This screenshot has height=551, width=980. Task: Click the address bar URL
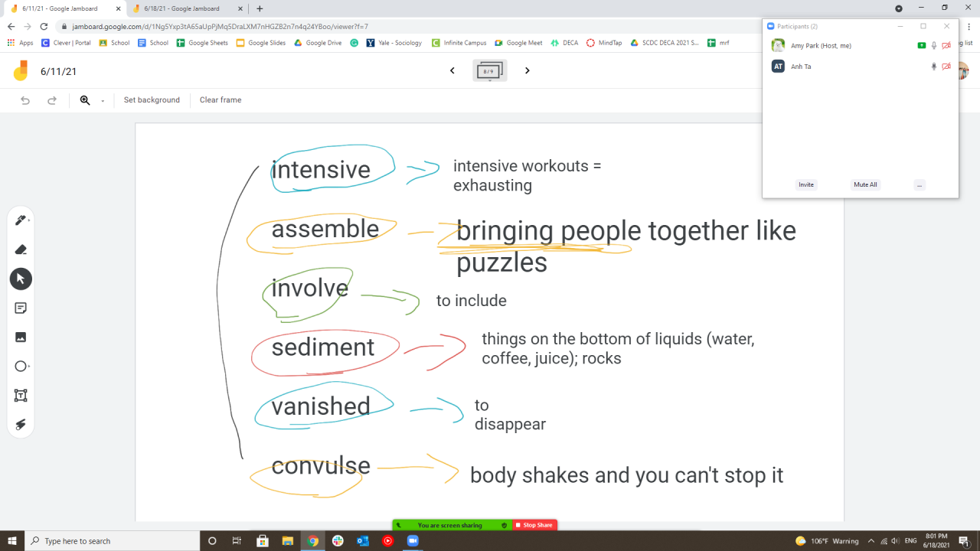tap(220, 26)
